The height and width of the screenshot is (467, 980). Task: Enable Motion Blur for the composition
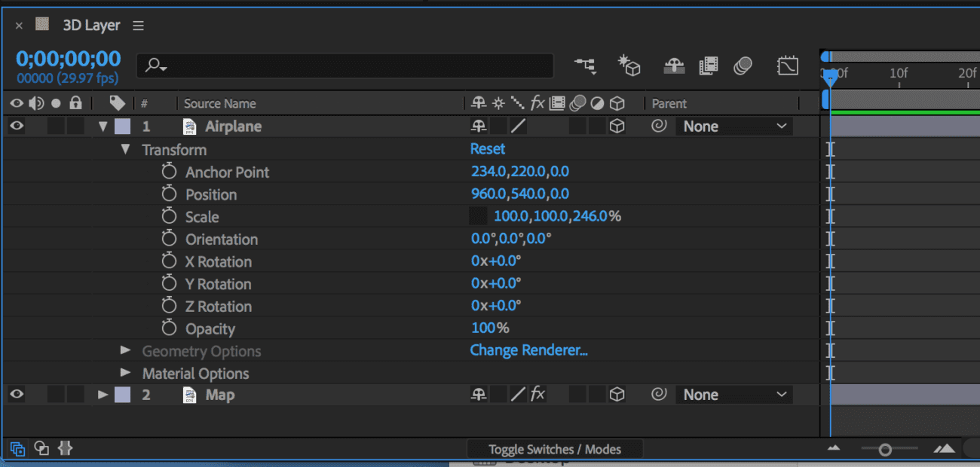pos(743,66)
